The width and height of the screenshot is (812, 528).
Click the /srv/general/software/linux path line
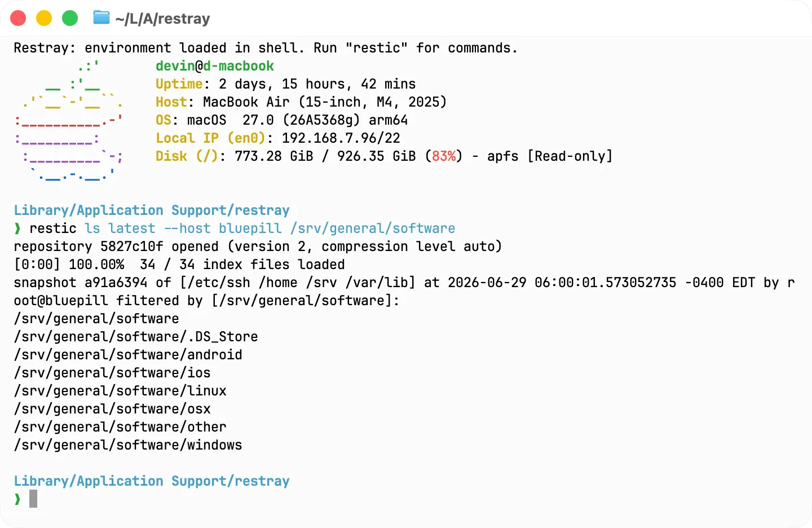pos(120,391)
